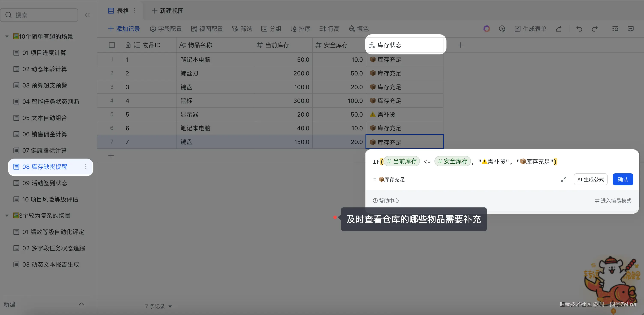Select the 表格 view tab
This screenshot has width=644, height=315.
pyautogui.click(x=118, y=11)
